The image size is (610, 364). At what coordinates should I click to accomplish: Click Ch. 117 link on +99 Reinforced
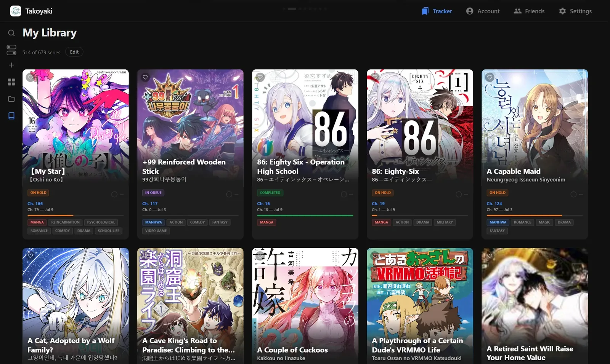coord(150,204)
